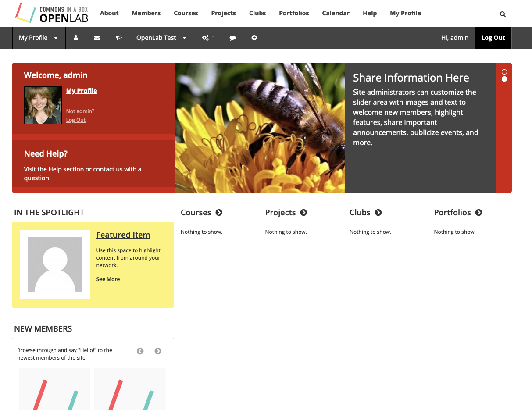The image size is (532, 410).
Task: Open the Help section link
Action: pyautogui.click(x=66, y=169)
